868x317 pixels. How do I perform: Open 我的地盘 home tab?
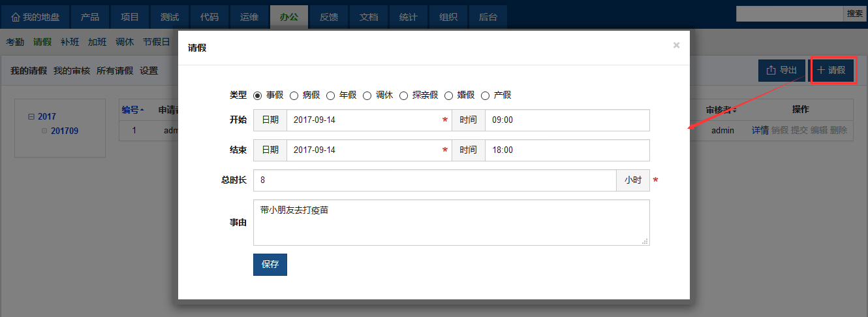click(36, 17)
